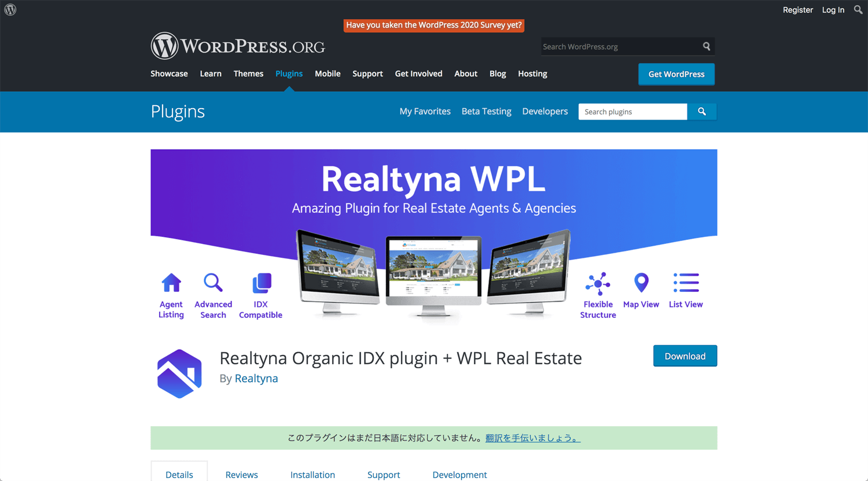Click the blue plugin search button

pos(702,112)
